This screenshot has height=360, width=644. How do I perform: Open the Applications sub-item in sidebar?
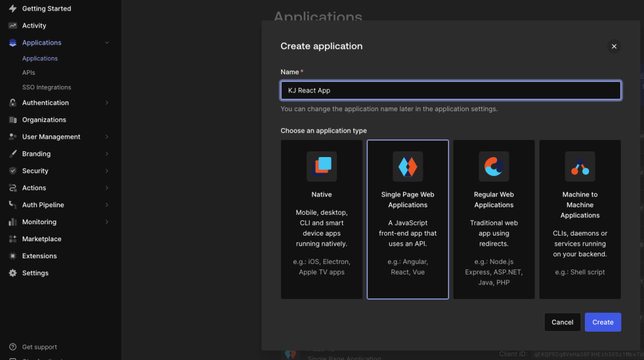click(x=40, y=58)
